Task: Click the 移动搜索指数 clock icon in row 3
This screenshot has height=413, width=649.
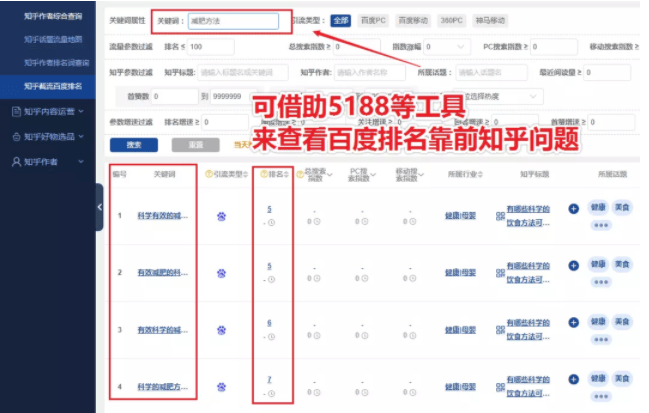Action: [x=413, y=336]
